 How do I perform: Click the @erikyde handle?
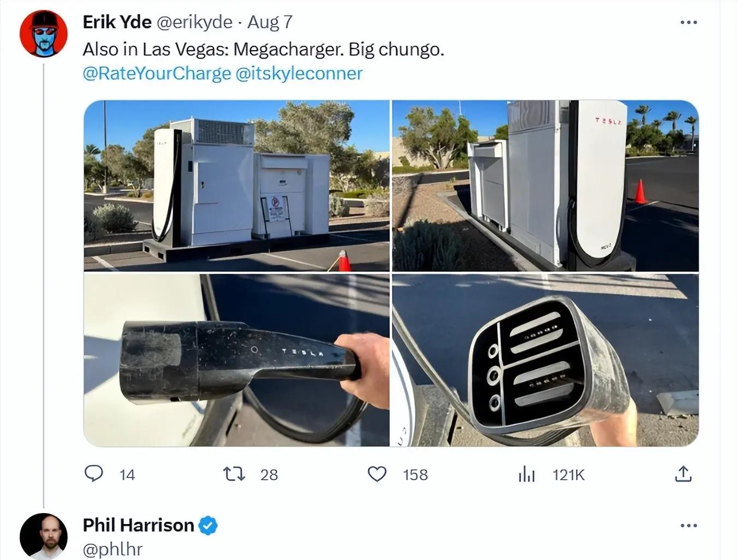(x=194, y=22)
